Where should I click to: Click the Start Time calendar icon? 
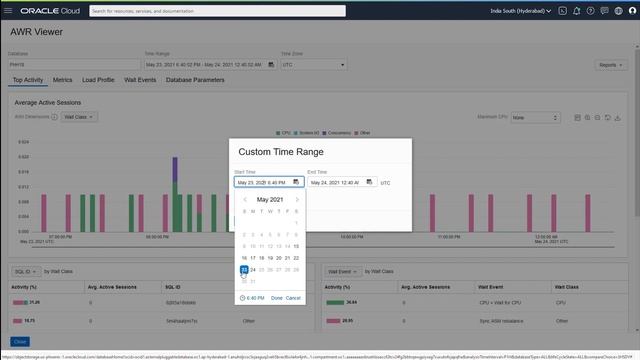[296, 182]
